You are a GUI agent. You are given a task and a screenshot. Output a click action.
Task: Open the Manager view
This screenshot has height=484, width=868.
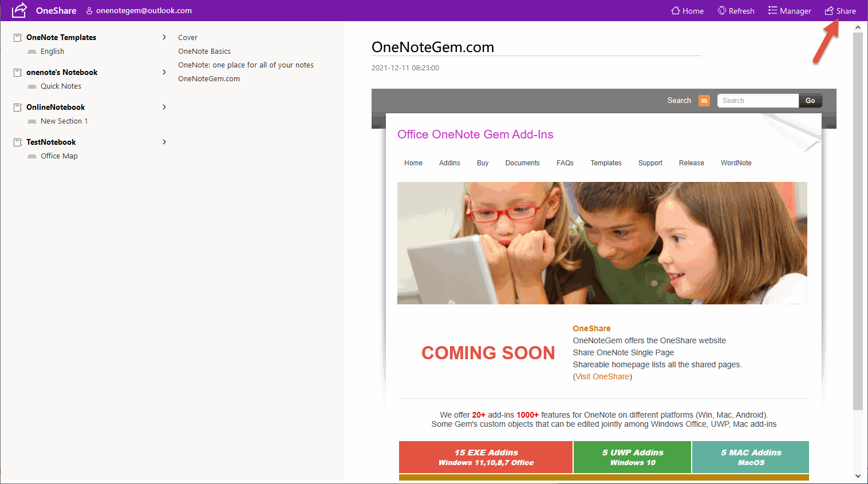790,11
